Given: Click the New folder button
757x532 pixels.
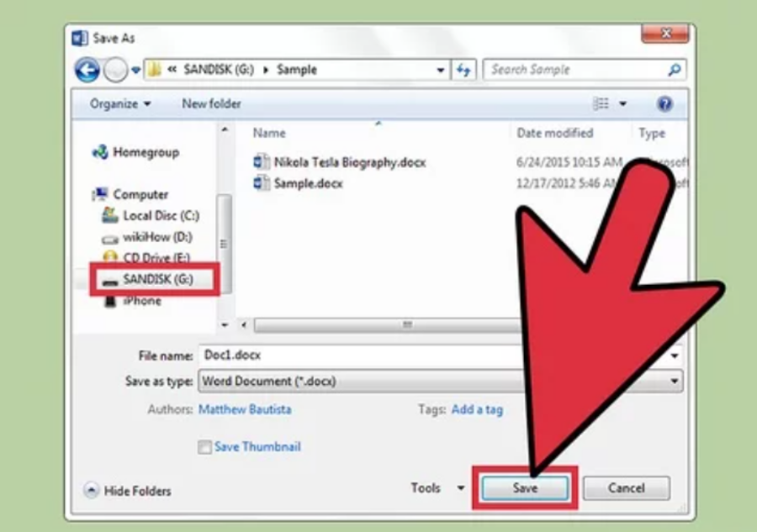Looking at the screenshot, I should click(x=211, y=104).
